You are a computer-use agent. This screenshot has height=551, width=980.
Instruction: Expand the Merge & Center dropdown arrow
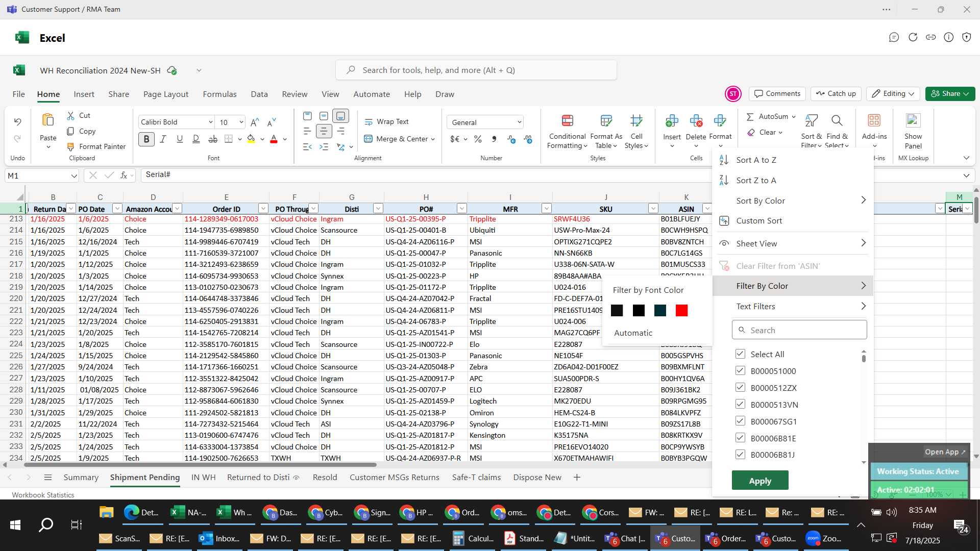point(433,139)
